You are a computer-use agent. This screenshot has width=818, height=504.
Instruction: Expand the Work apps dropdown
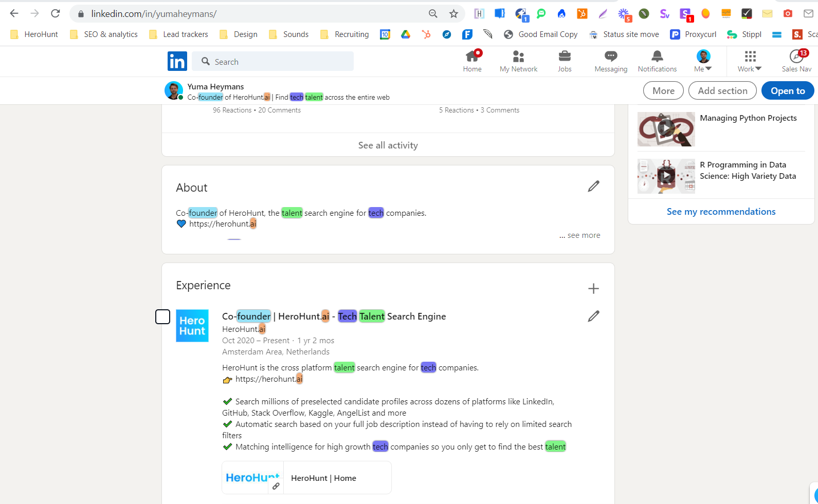click(x=750, y=62)
